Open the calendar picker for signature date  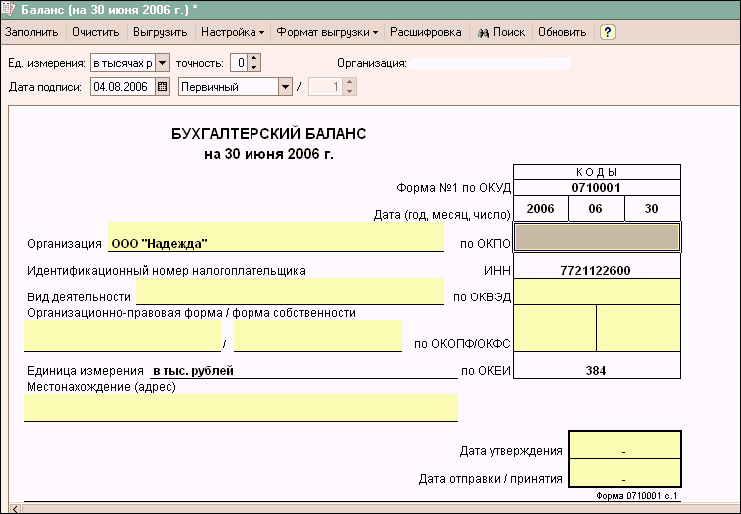click(x=163, y=87)
